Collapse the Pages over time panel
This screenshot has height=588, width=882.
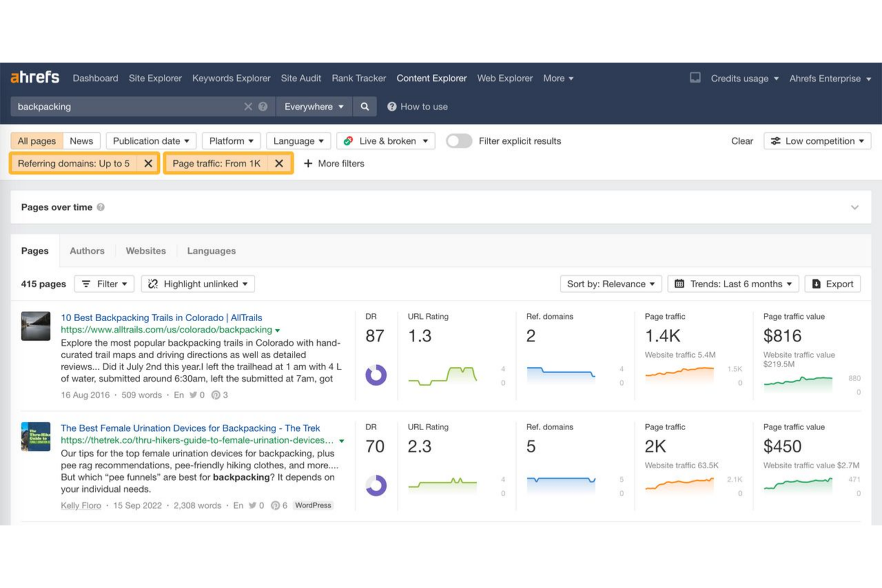pyautogui.click(x=855, y=207)
